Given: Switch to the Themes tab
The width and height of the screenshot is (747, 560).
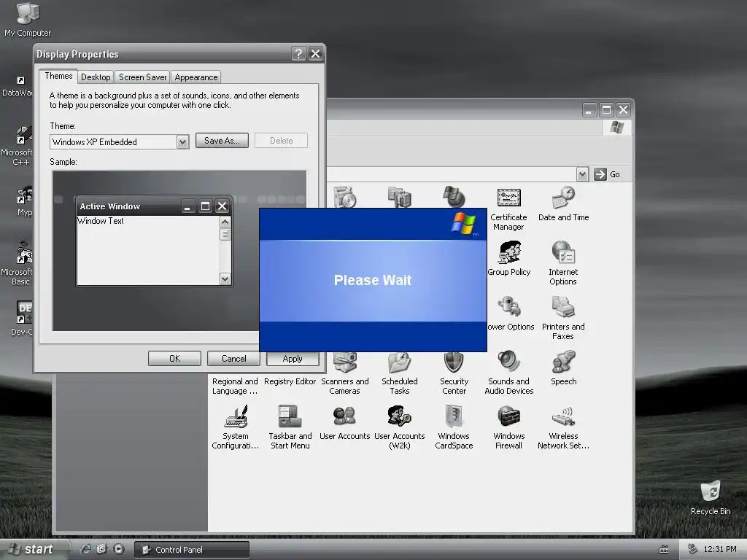Looking at the screenshot, I should [x=58, y=76].
